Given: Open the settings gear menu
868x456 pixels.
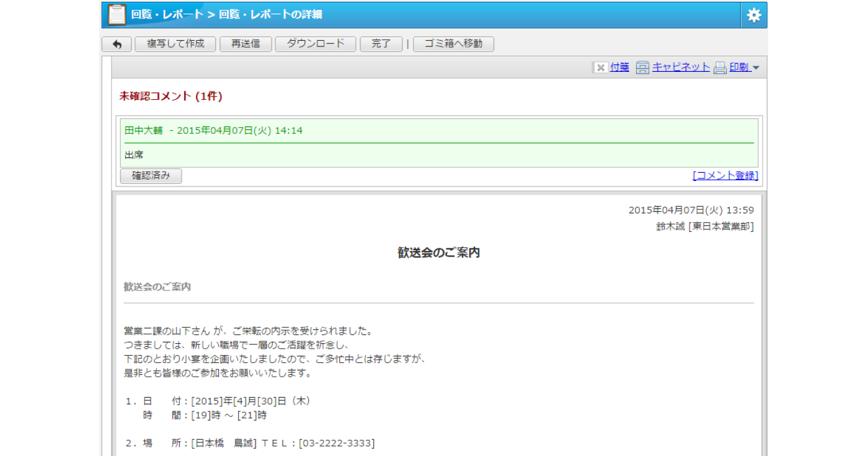Looking at the screenshot, I should pos(754,15).
